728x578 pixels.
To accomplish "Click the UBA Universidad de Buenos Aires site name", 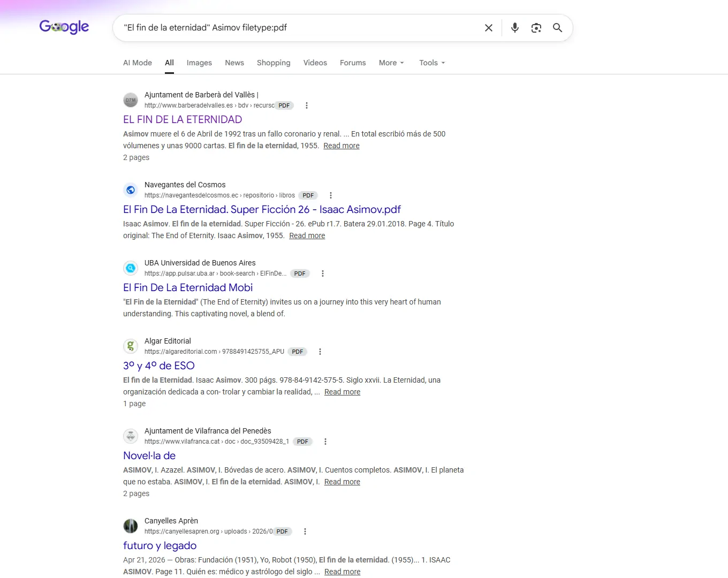I will 200,263.
